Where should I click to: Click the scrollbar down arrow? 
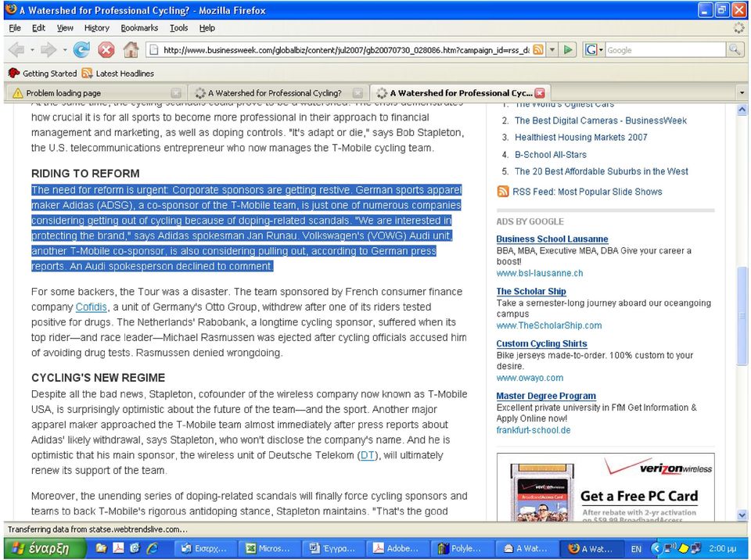click(742, 515)
